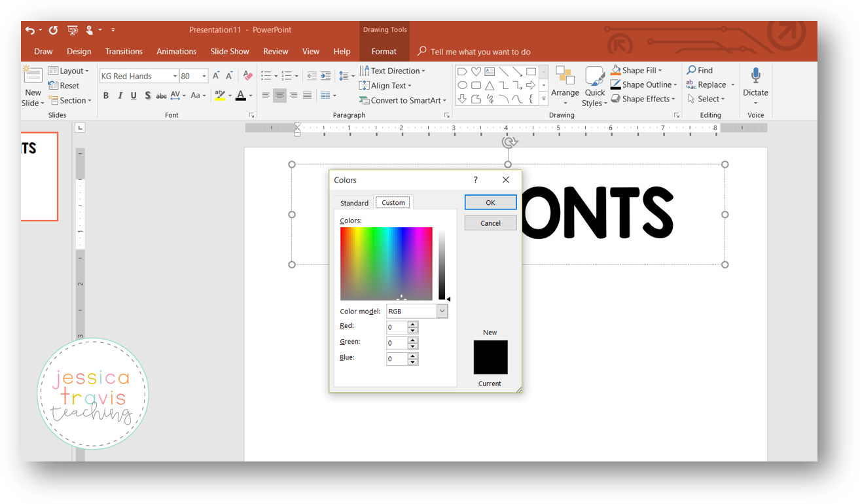Screen dimensions: 860x504
Task: Click the help question mark in Colors dialog
Action: (476, 180)
